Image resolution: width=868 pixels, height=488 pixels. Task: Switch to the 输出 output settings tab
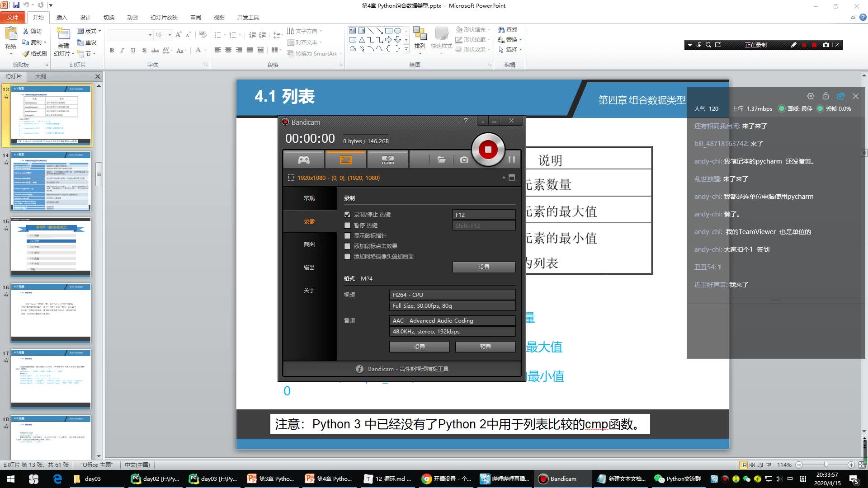[x=309, y=267]
